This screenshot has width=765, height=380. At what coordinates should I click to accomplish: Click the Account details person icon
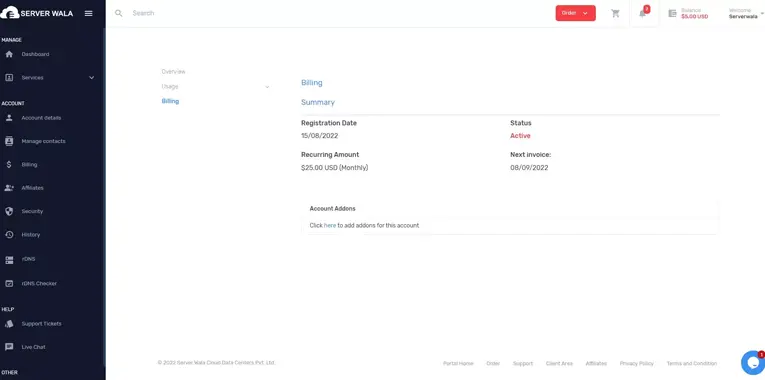(9, 118)
